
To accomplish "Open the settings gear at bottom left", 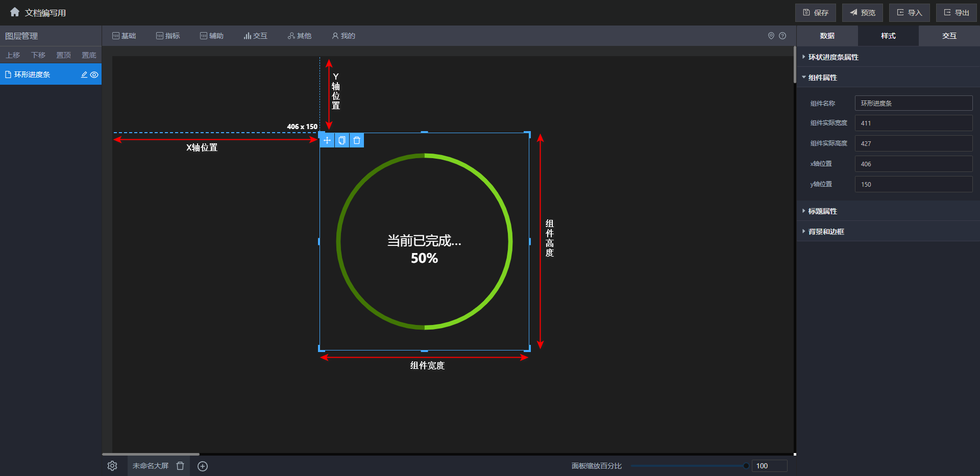I will click(x=112, y=466).
